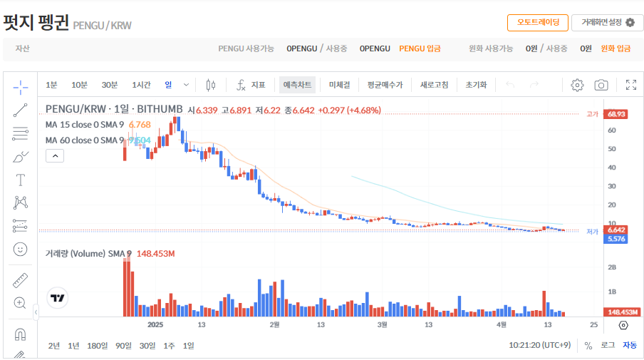Select the ruler measure tool

20,280
